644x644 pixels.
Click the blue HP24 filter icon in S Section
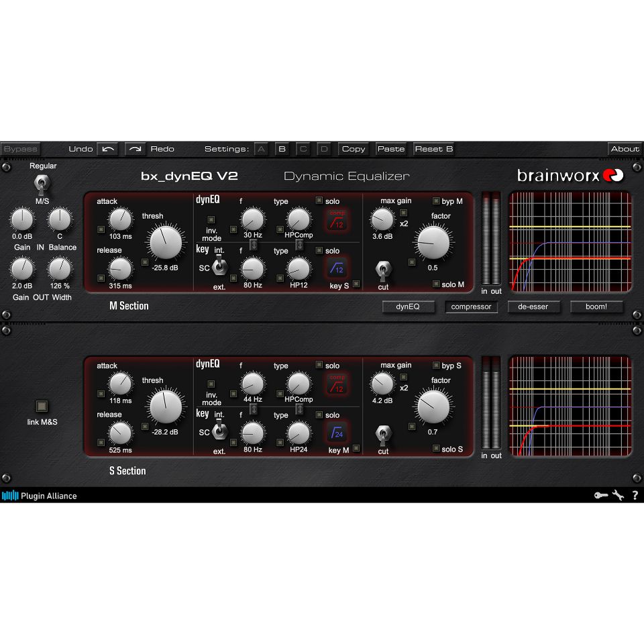click(x=337, y=433)
